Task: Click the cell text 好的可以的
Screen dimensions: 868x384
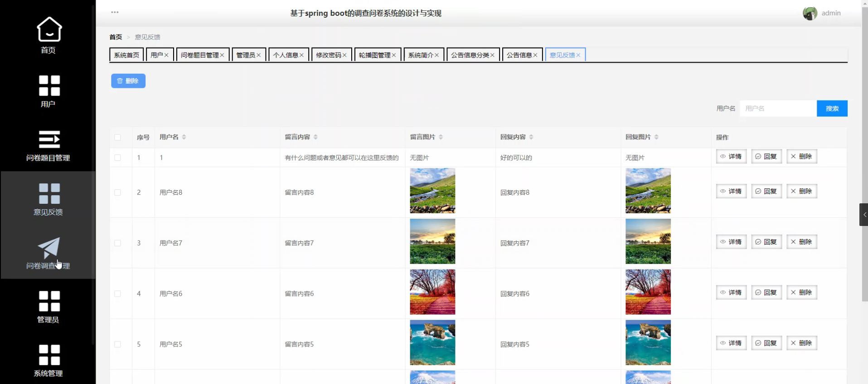Action: tap(516, 158)
